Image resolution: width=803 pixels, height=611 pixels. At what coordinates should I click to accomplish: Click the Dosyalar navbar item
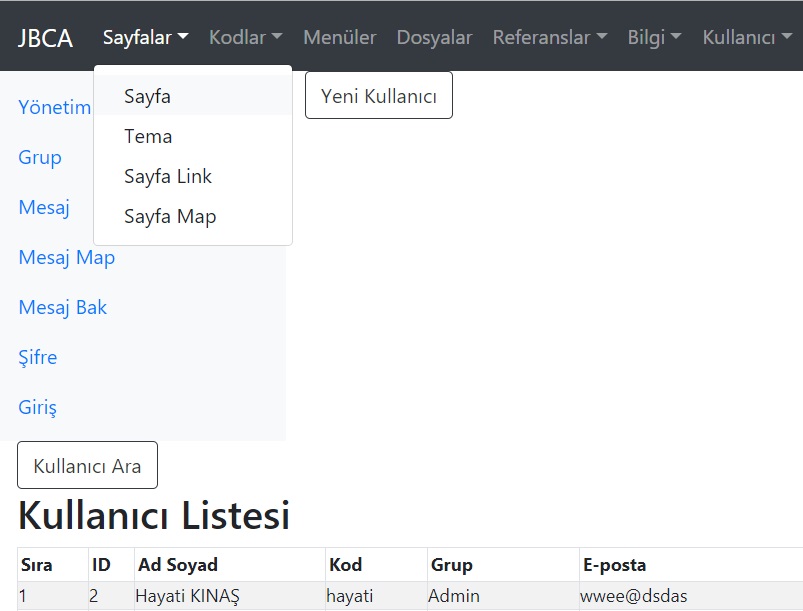pos(434,37)
